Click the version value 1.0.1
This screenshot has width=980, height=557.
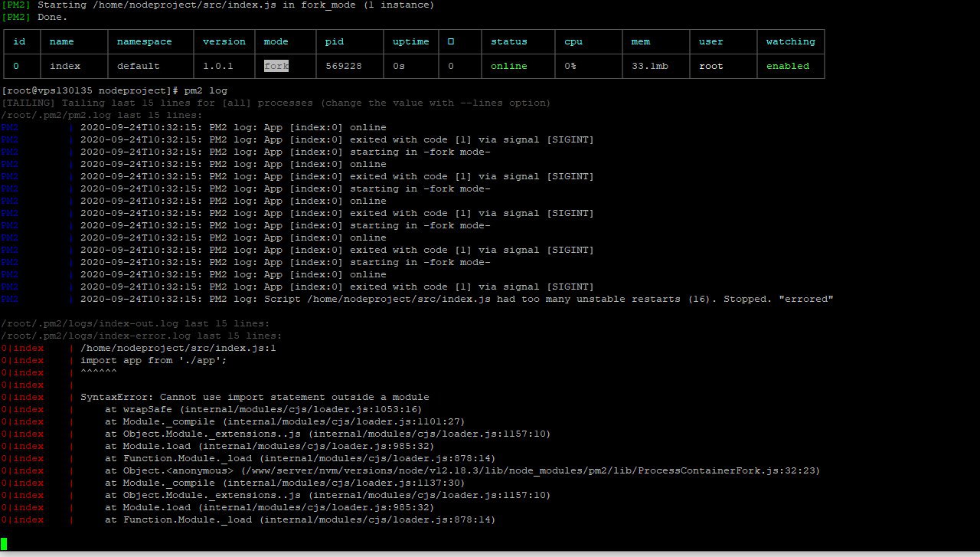[x=218, y=66]
